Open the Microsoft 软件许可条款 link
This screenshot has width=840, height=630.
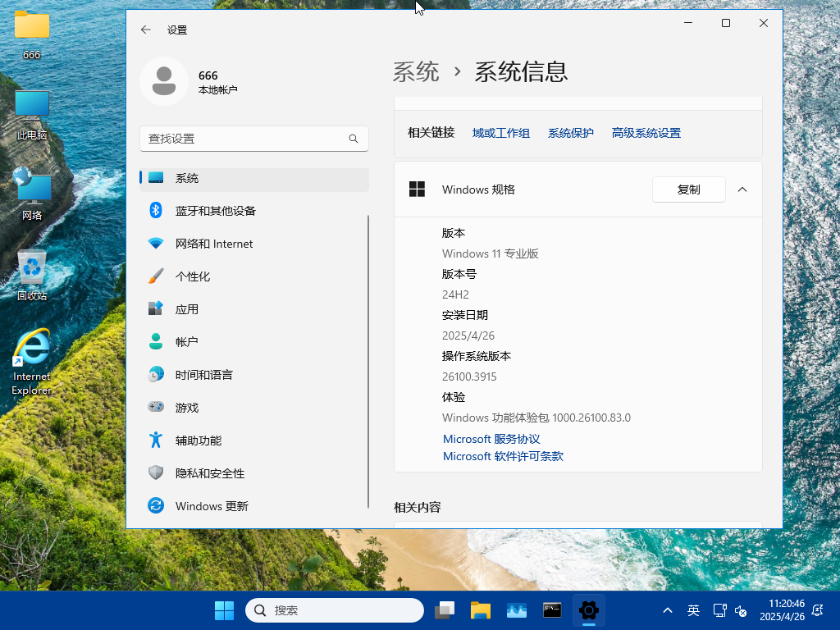click(503, 456)
